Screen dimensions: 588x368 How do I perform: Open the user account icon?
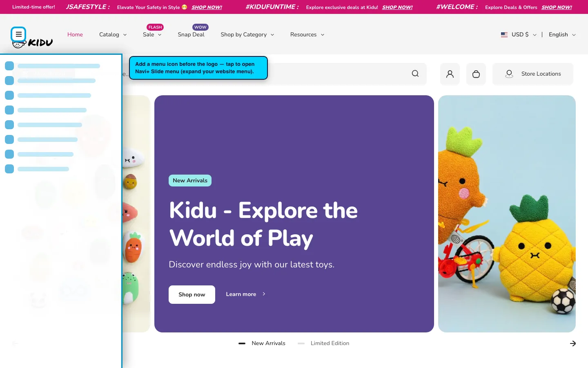pyautogui.click(x=450, y=74)
